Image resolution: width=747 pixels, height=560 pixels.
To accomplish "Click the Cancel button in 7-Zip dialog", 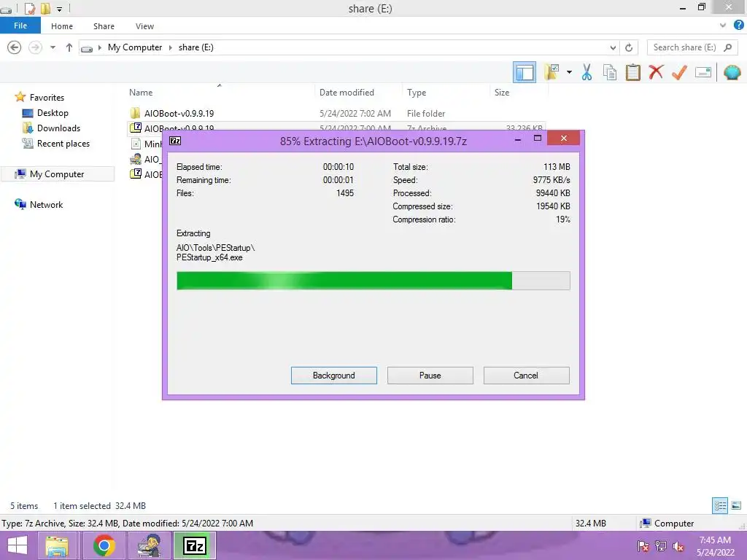I will tap(526, 376).
